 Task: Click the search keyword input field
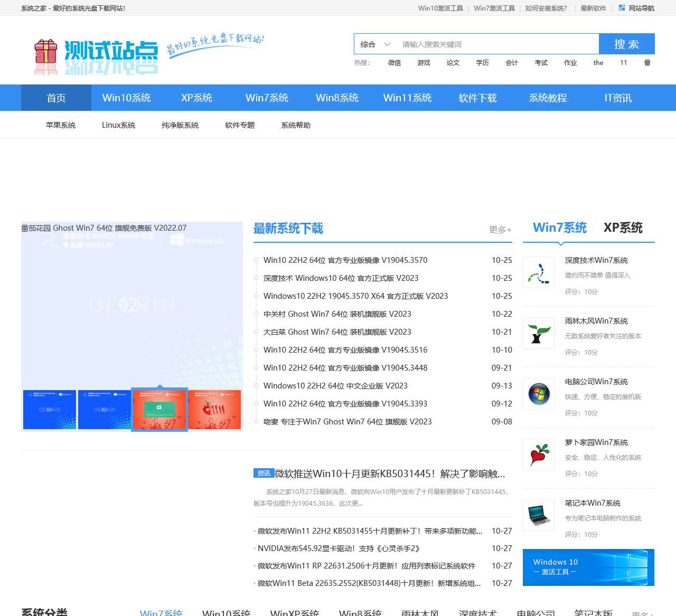(x=497, y=44)
